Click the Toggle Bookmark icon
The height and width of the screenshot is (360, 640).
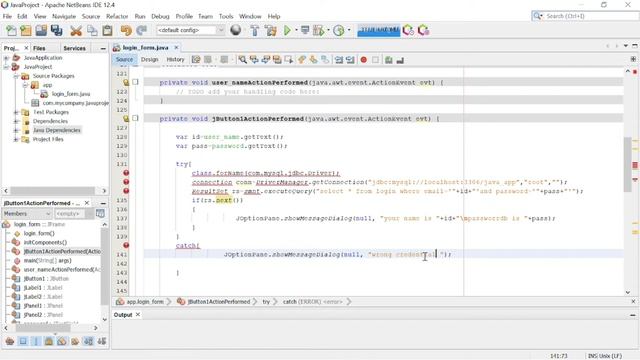(325, 60)
